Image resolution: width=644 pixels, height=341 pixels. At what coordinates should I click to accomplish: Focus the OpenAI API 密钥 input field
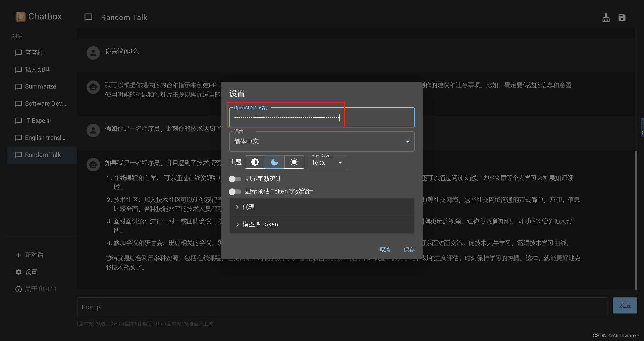coord(322,117)
